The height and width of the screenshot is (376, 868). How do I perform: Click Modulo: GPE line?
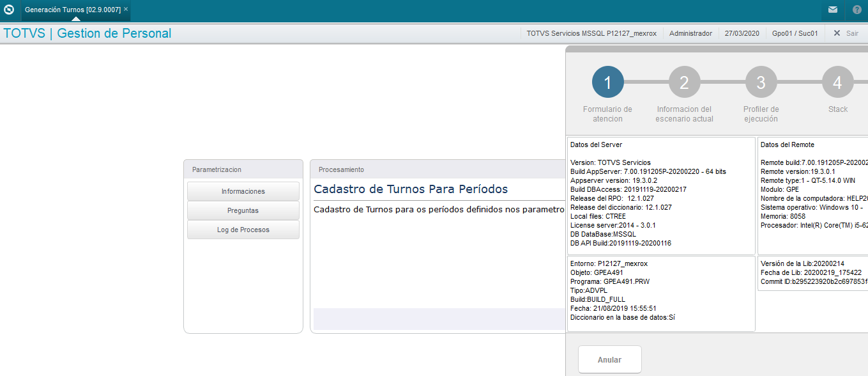tap(781, 190)
